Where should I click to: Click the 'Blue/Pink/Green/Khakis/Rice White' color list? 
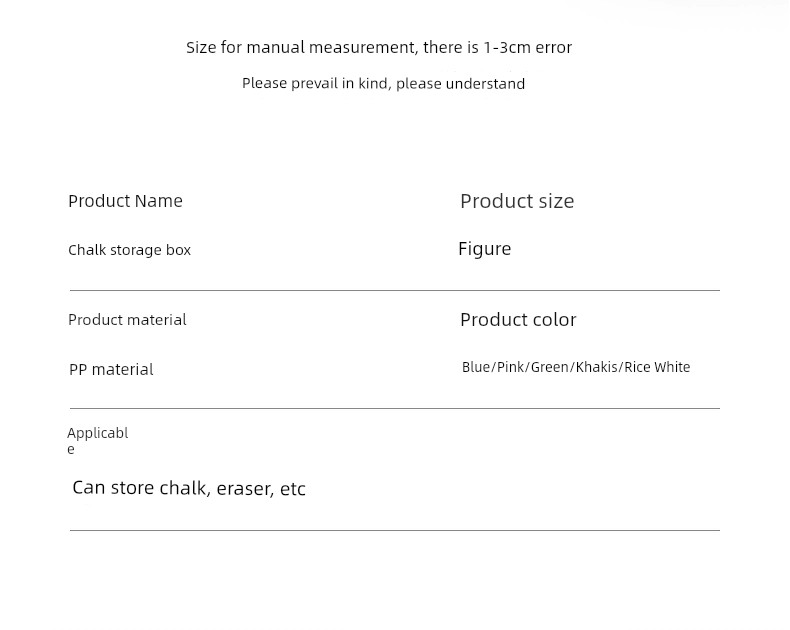coord(576,367)
